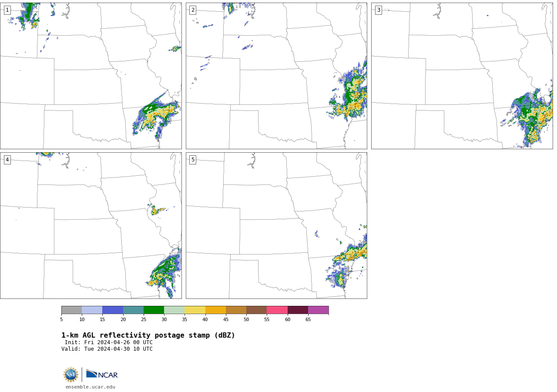This screenshot has width=557, height=392.
Task: Click colorbar tick label 65
Action: tap(308, 320)
